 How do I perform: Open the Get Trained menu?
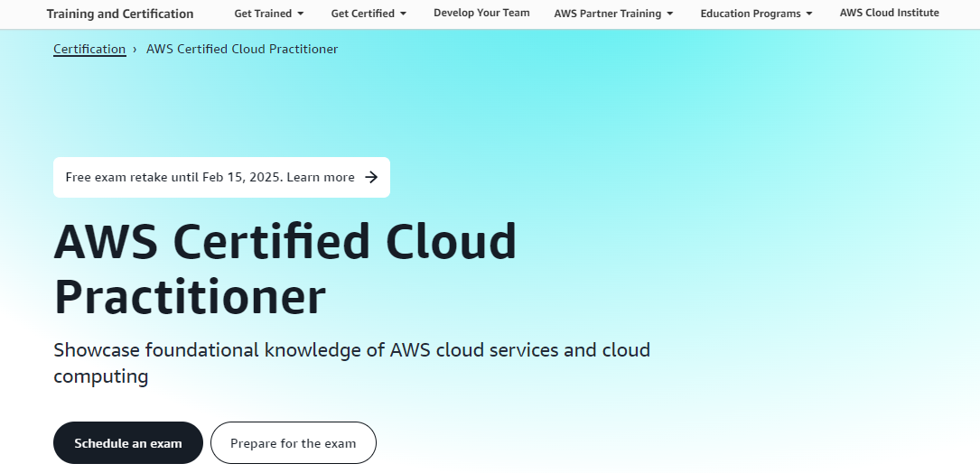pos(269,14)
